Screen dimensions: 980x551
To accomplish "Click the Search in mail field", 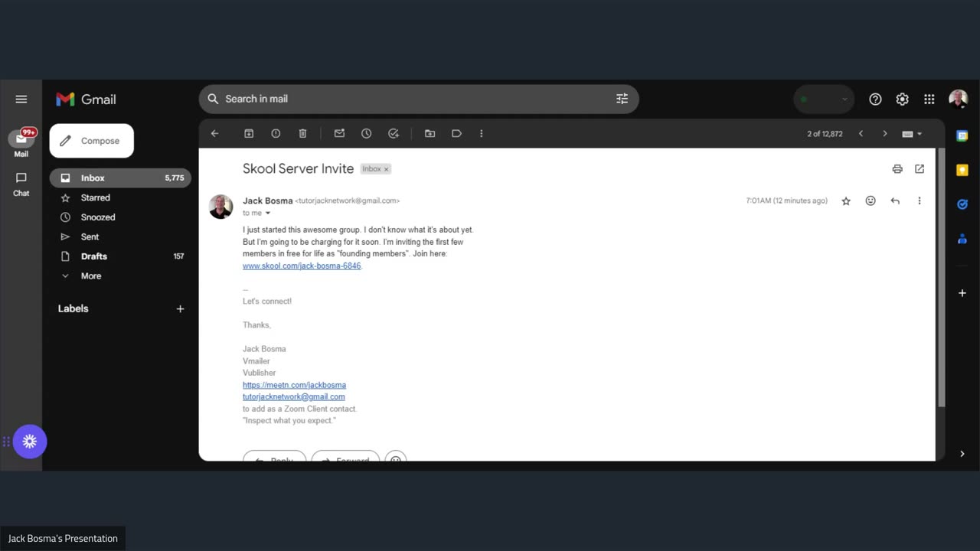I will coord(419,99).
